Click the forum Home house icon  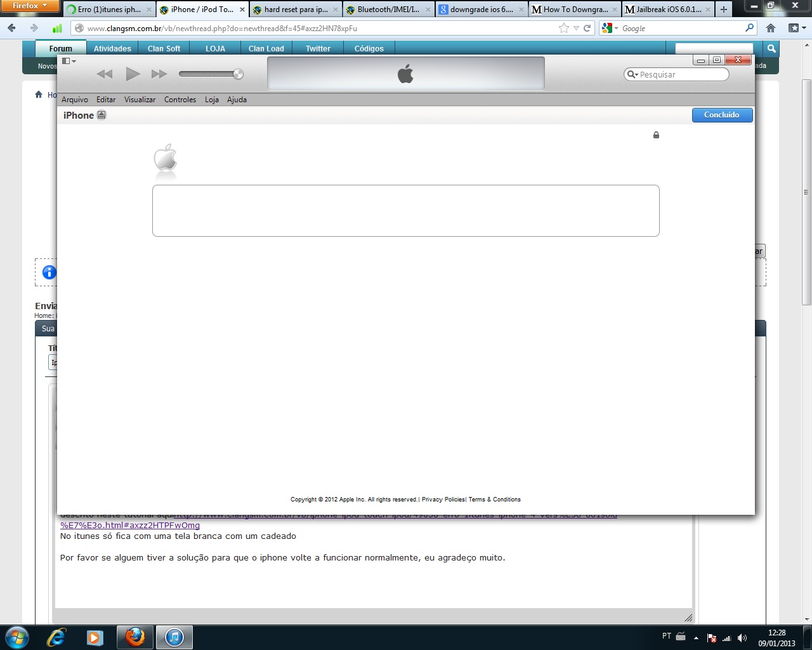tap(39, 95)
